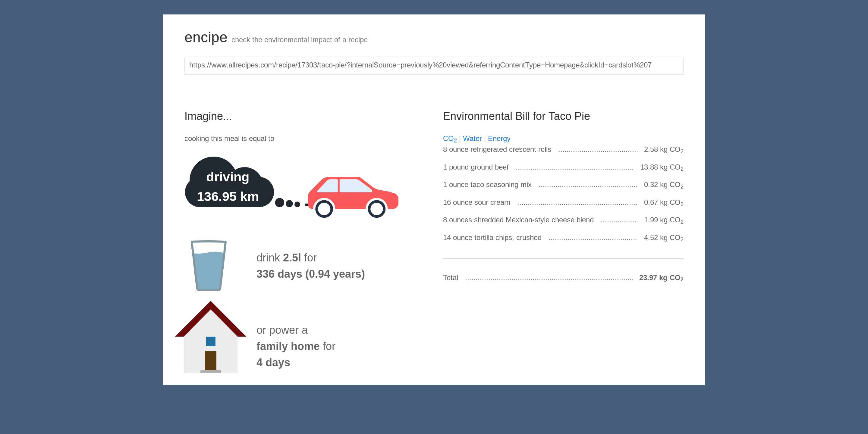Click the 336 days drinking text

point(310,274)
